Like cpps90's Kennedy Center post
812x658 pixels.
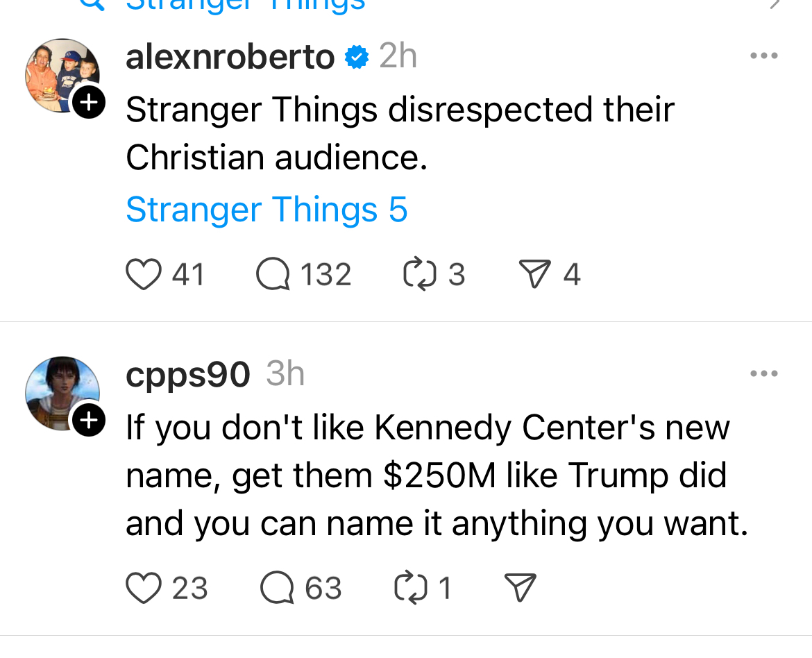[x=142, y=589]
